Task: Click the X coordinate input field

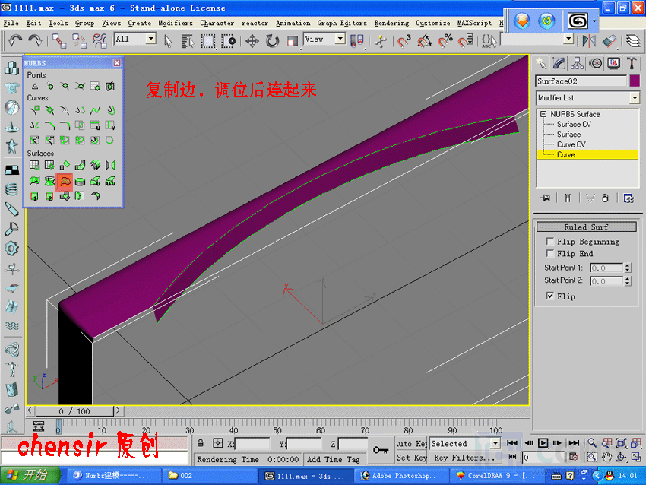Action: [x=252, y=444]
